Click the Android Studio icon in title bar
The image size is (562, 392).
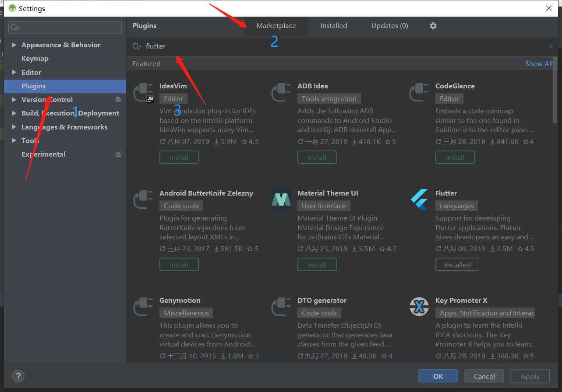click(x=12, y=8)
